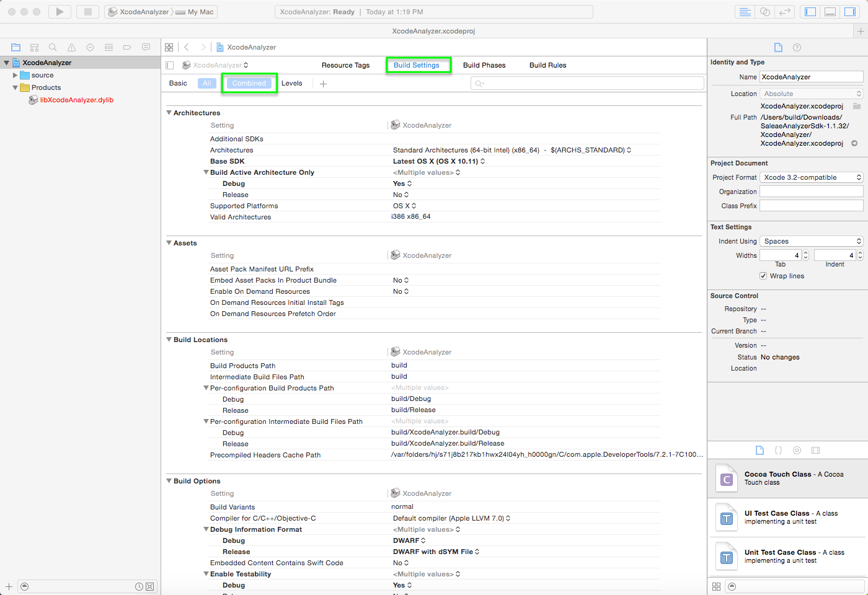Increment the Tab width stepper
This screenshot has width=868, height=595.
tap(806, 253)
